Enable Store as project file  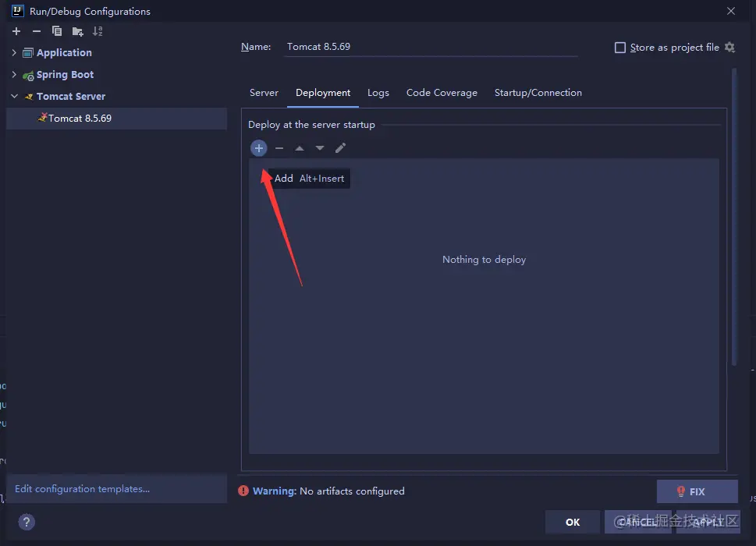tap(620, 48)
